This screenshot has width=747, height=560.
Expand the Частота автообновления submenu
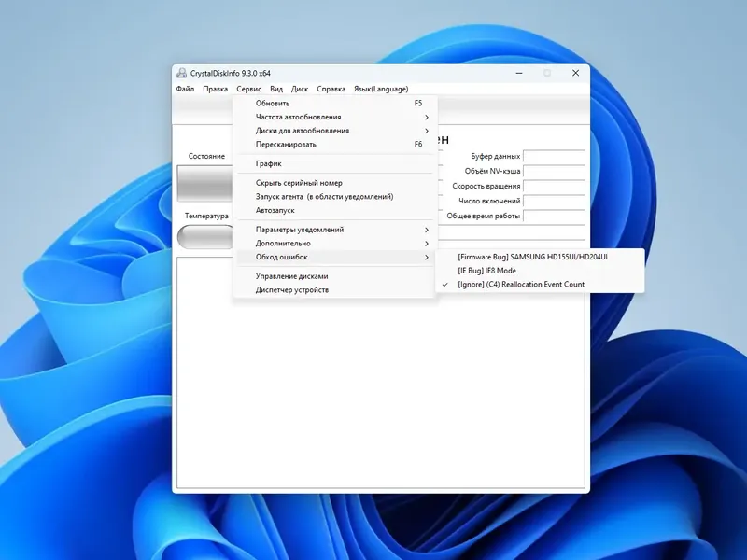coord(335,117)
